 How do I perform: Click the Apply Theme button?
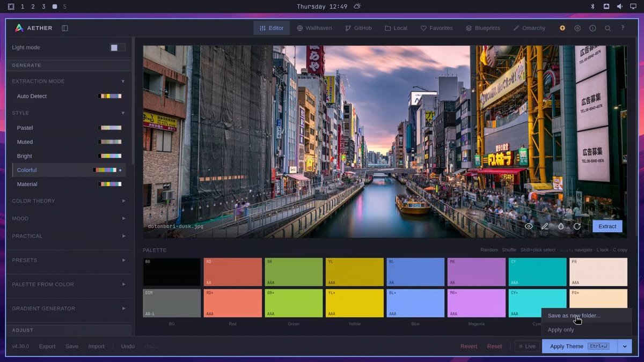click(x=580, y=346)
